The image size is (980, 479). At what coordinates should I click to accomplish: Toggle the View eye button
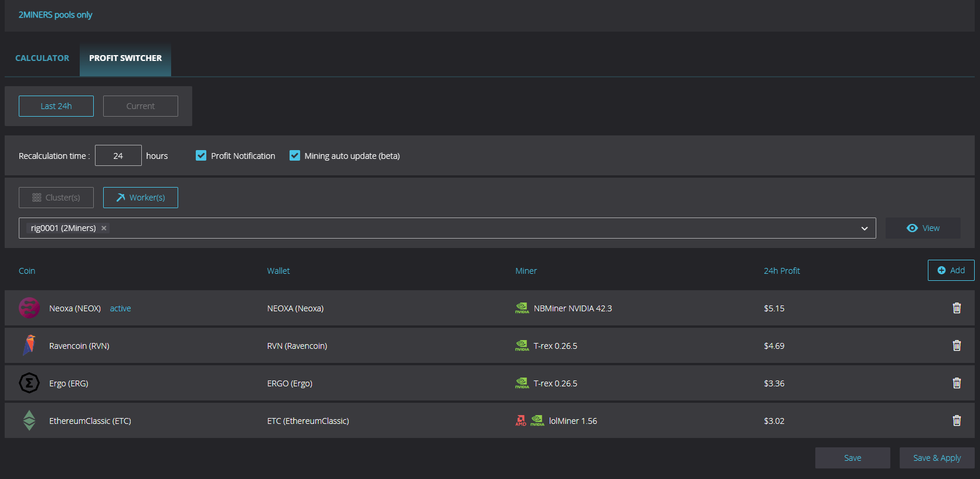click(x=923, y=228)
